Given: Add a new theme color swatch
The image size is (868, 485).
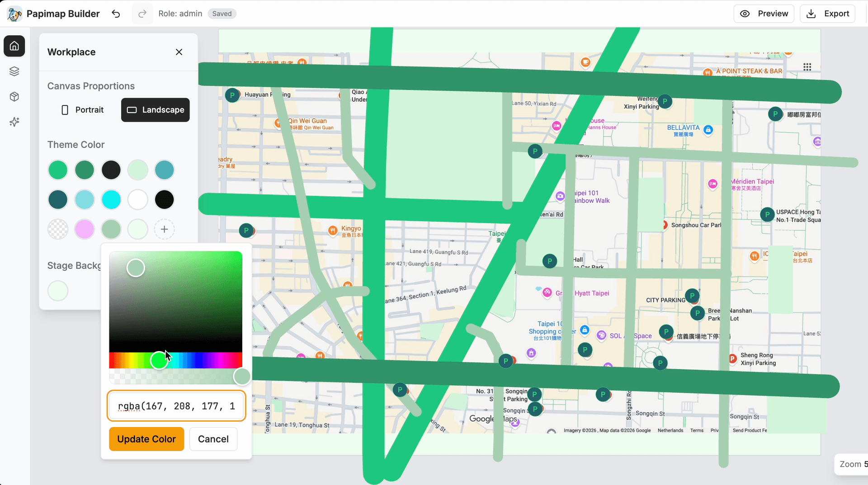Looking at the screenshot, I should point(164,229).
